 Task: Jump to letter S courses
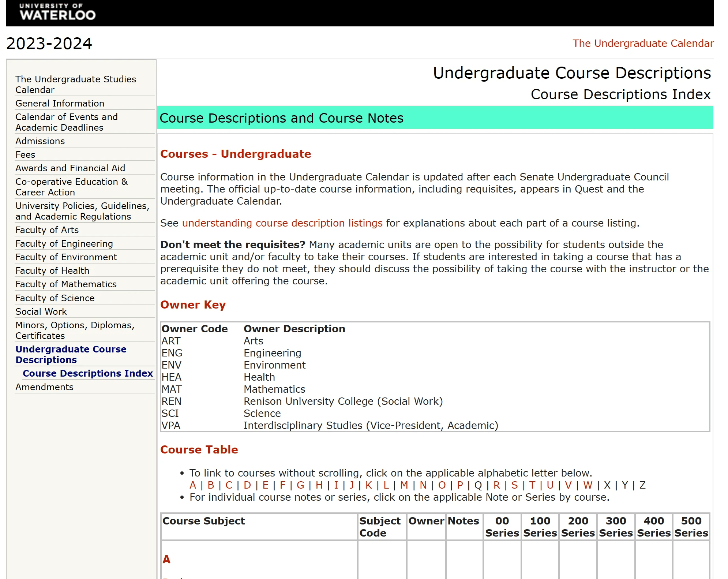[514, 485]
